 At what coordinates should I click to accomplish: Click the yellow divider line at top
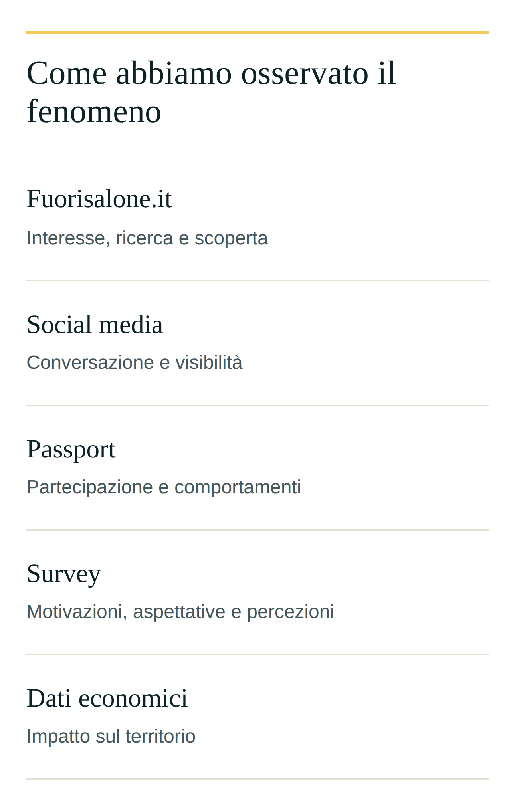click(x=257, y=32)
